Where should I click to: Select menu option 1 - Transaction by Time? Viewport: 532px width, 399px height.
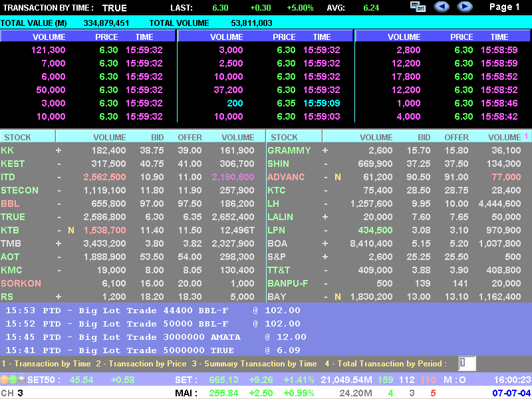tap(46, 364)
